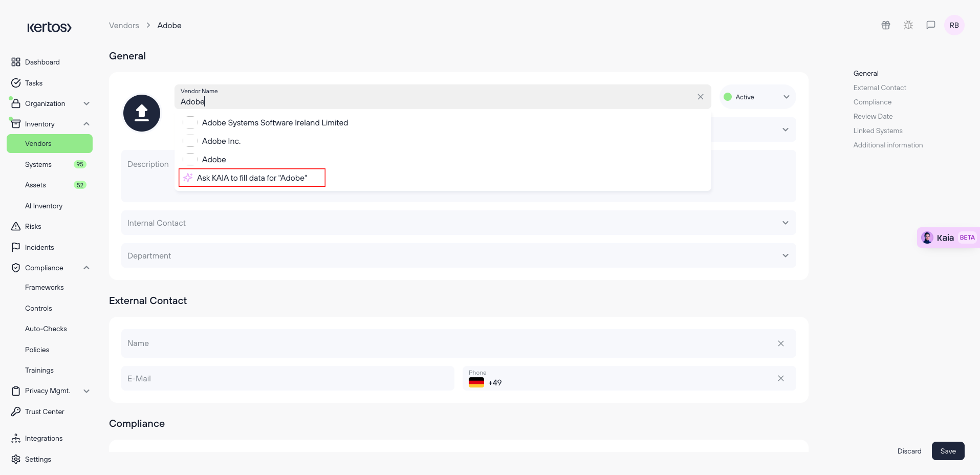Click the vendor logo upload icon
This screenshot has width=980, height=475.
[142, 113]
